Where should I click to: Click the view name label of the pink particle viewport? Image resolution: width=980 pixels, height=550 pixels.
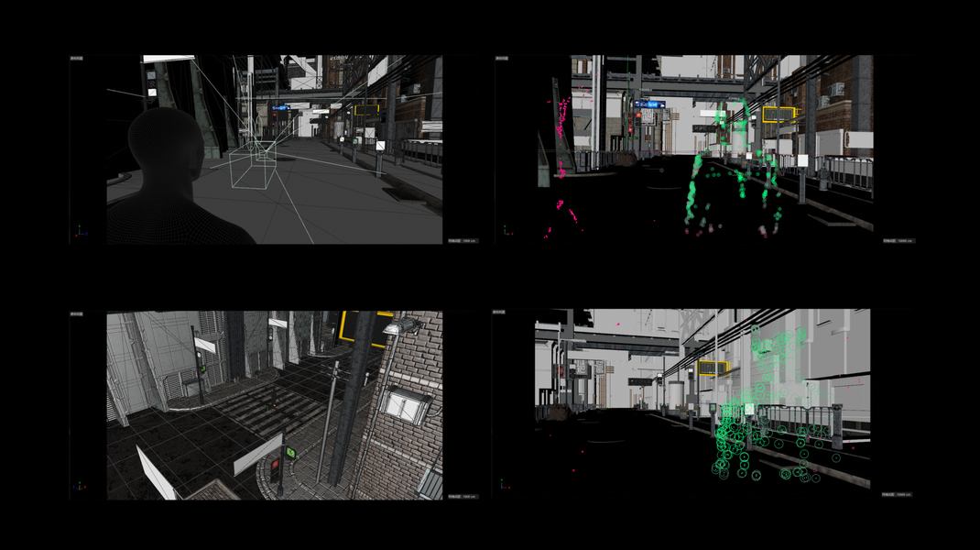tap(502, 58)
